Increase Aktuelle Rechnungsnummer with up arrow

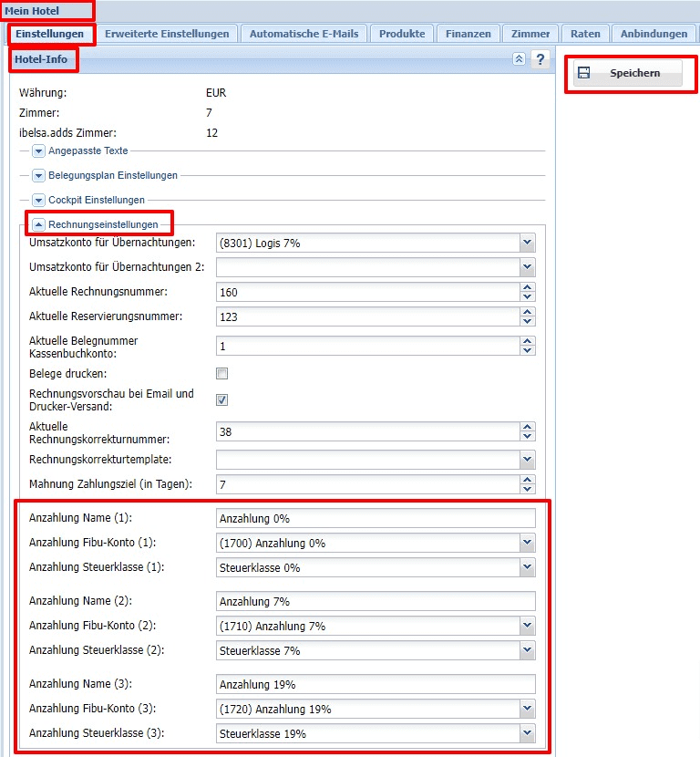pos(527,288)
